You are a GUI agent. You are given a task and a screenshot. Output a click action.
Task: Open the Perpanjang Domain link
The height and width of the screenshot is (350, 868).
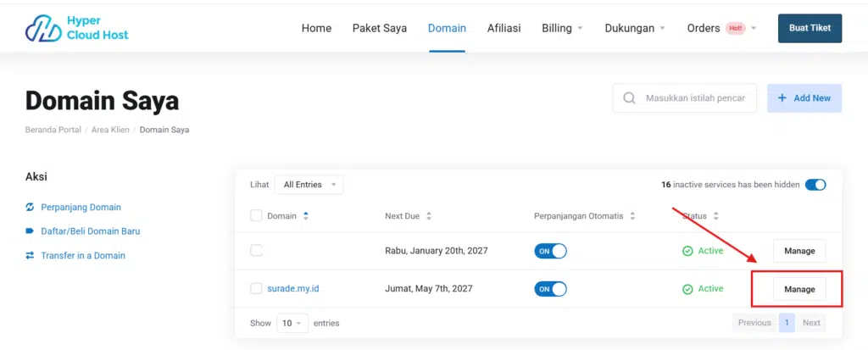click(81, 207)
